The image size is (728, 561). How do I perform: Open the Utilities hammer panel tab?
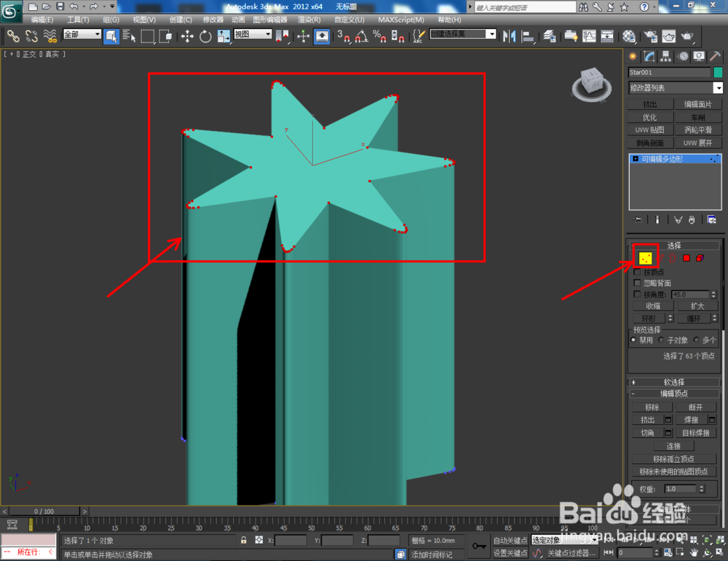pyautogui.click(x=715, y=56)
